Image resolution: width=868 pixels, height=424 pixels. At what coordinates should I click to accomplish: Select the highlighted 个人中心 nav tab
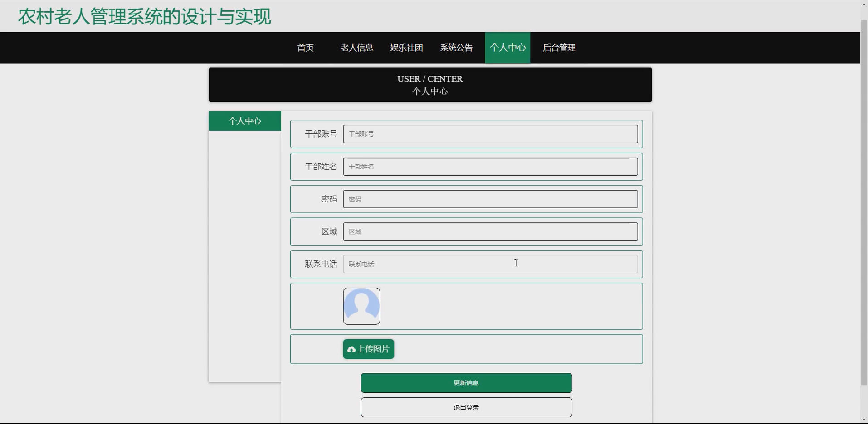pyautogui.click(x=507, y=48)
